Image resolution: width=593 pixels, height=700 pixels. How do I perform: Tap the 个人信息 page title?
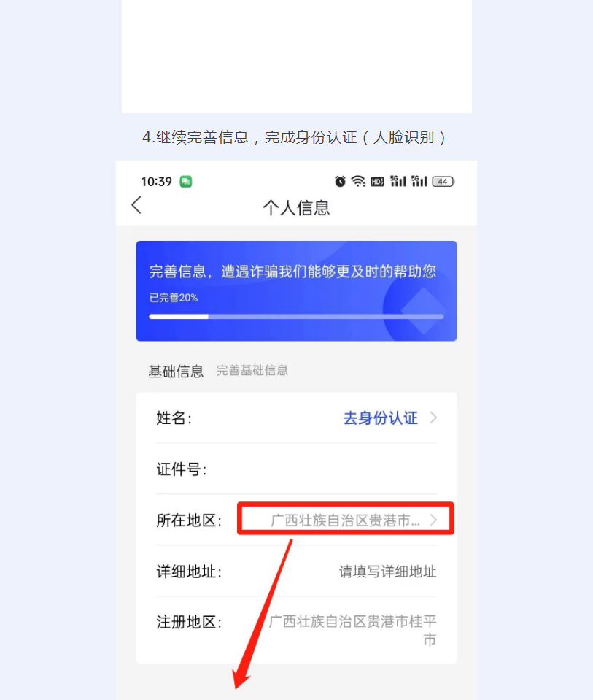pyautogui.click(x=296, y=208)
